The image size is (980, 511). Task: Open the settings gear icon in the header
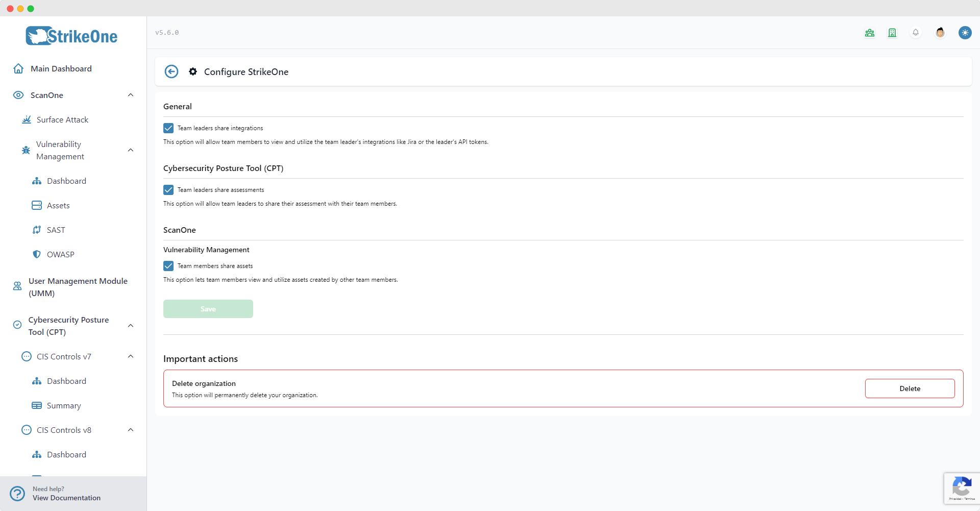[193, 71]
